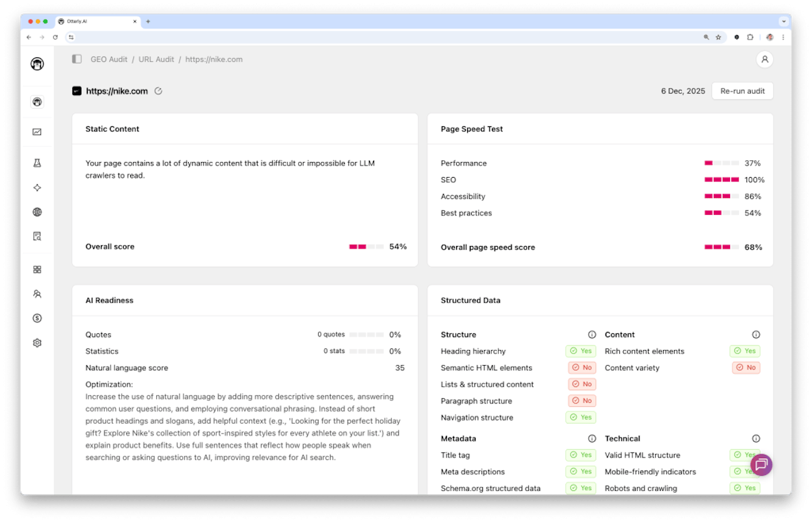Open the sparkle AI sidebar icon

click(37, 187)
